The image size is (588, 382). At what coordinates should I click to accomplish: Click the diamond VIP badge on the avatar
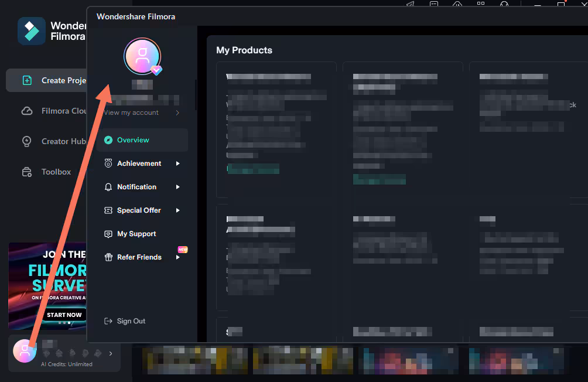[156, 70]
